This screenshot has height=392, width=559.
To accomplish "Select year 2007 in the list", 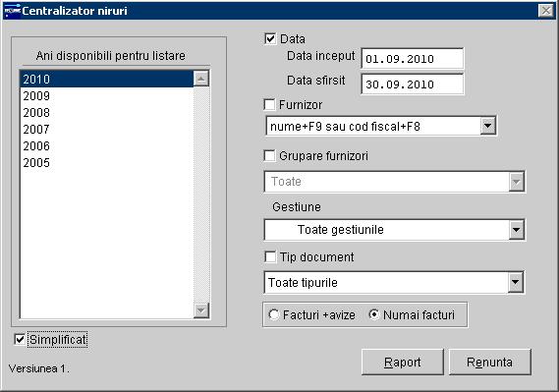I will (107, 130).
